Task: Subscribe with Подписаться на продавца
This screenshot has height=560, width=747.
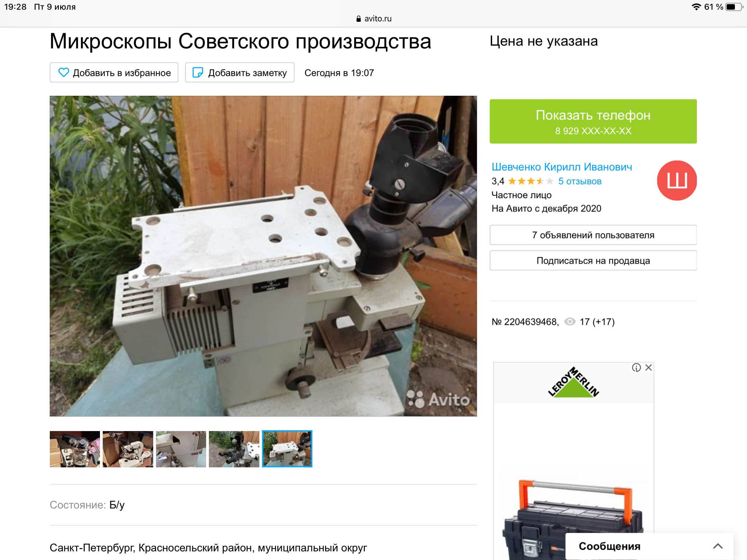Action: [x=593, y=261]
